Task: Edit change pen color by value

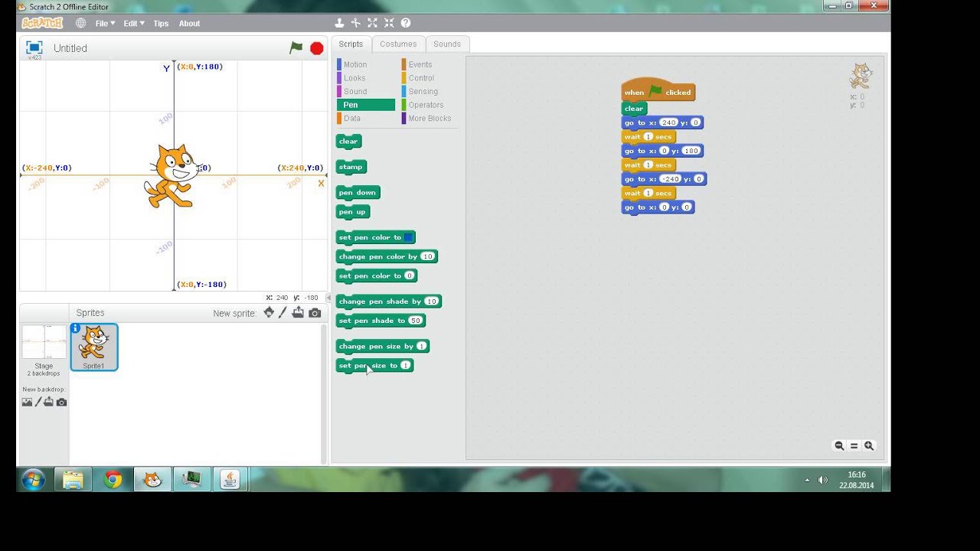Action: click(427, 256)
